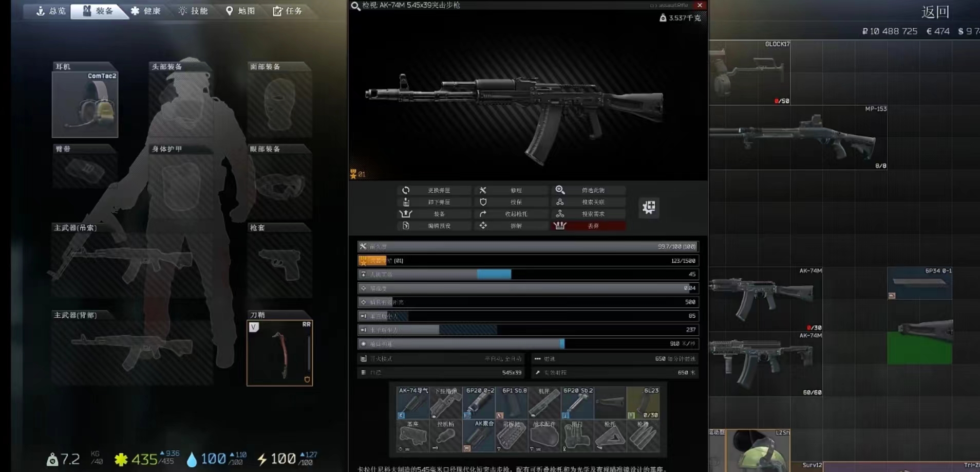
Task: Click the 修理 repair wrench option
Action: click(x=511, y=190)
